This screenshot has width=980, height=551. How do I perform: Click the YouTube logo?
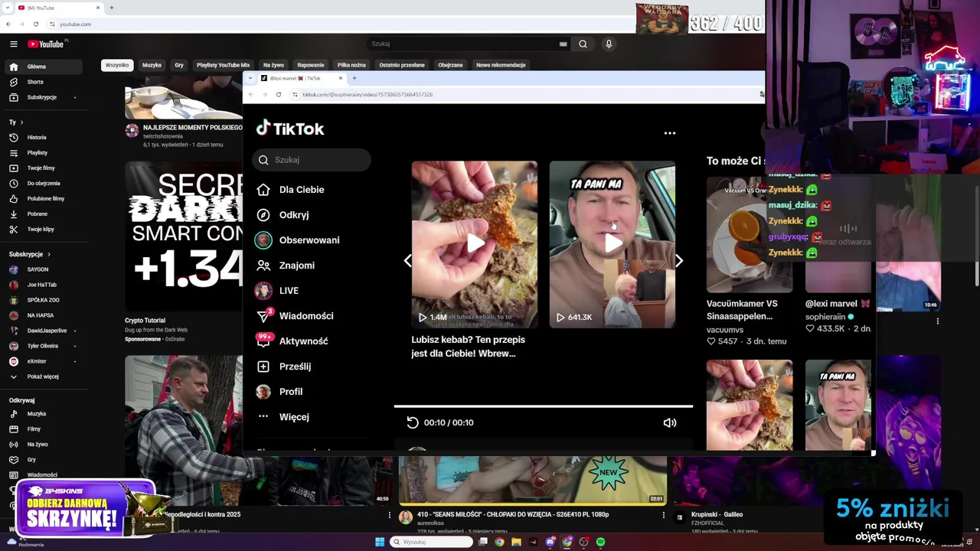pyautogui.click(x=46, y=44)
